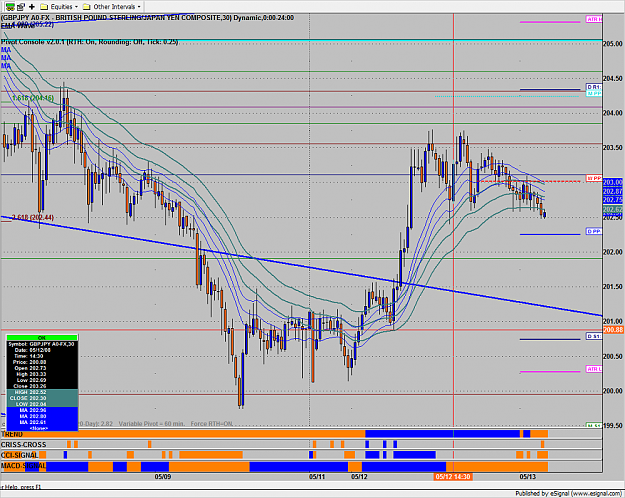Click the 205.00 price axis label
Image resolution: width=625 pixels, height=498 pixels.
(613, 44)
